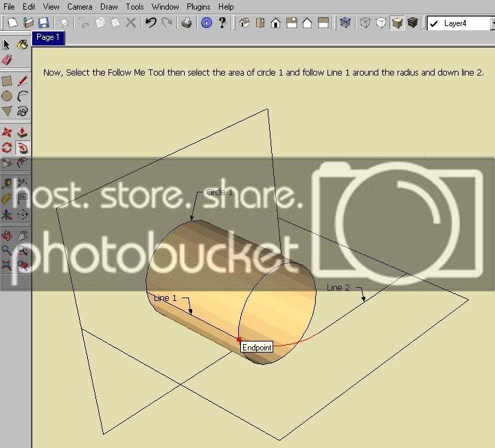Select the Freehand scribble tool
Image resolution: width=495 pixels, height=448 pixels.
coord(22,111)
